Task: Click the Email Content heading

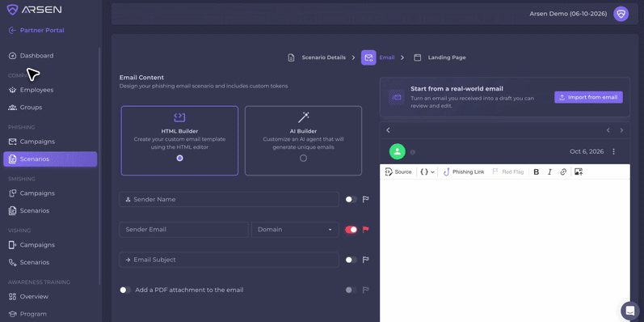Action: click(x=141, y=78)
